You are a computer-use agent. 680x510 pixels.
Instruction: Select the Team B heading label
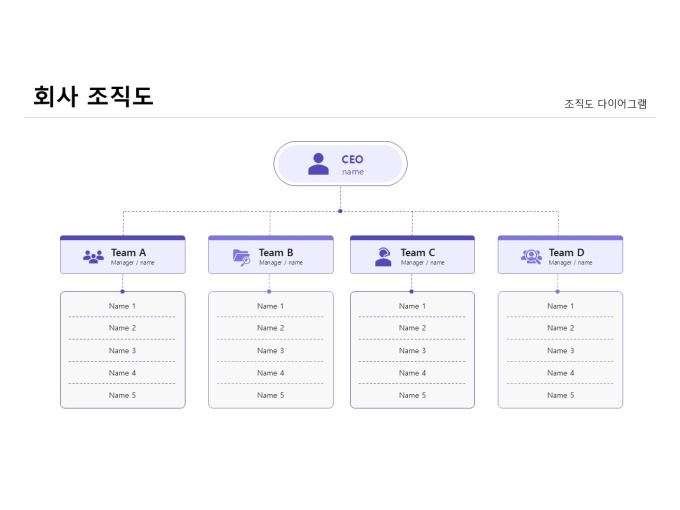[x=276, y=253]
